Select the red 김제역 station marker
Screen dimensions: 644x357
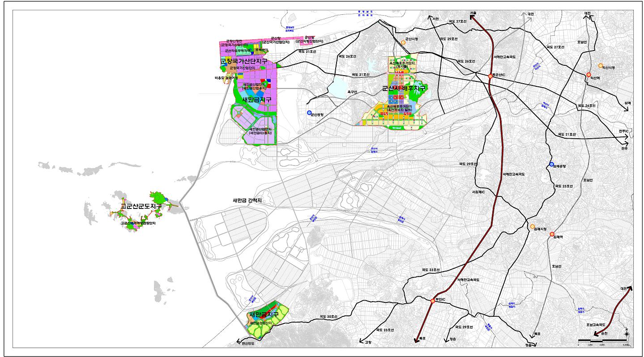pyautogui.click(x=552, y=234)
